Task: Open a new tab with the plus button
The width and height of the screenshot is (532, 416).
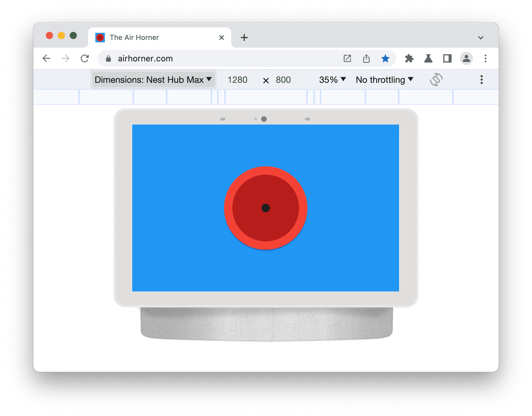Action: coord(244,37)
